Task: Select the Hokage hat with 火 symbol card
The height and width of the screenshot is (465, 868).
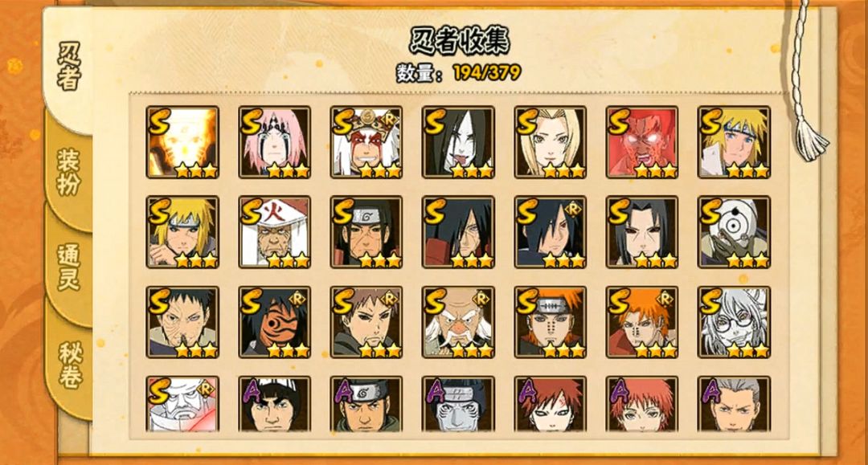Action: point(275,232)
